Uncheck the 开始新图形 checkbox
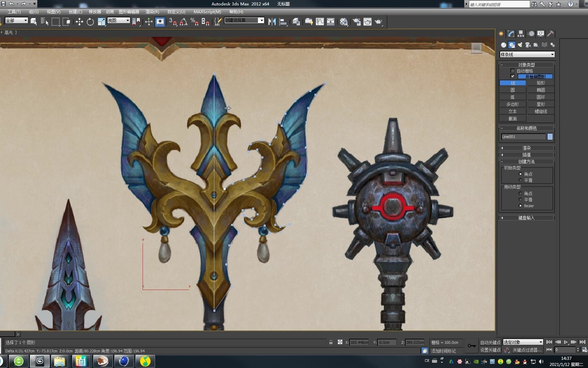The height and width of the screenshot is (368, 588). [512, 76]
